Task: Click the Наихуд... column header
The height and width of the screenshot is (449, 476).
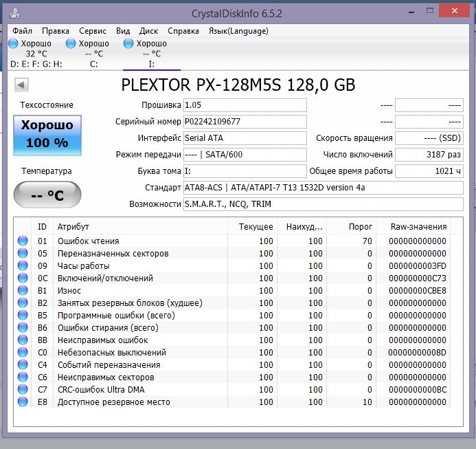Action: tap(302, 227)
